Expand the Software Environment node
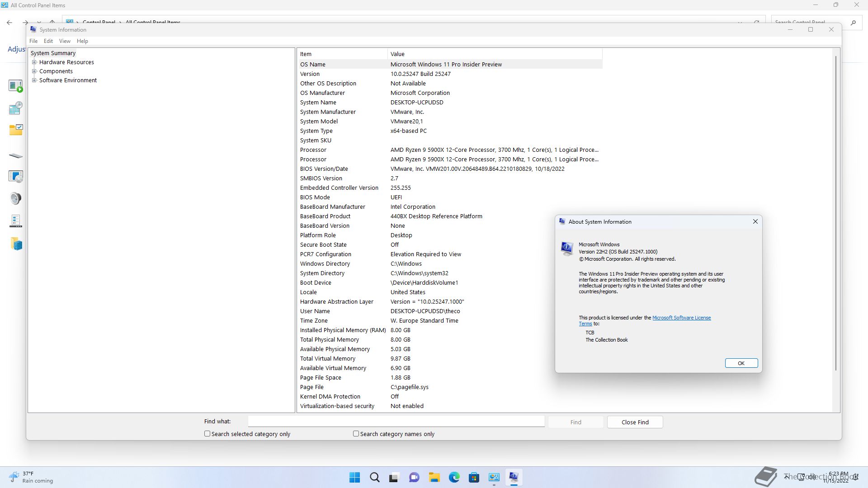868x488 pixels. click(x=34, y=80)
